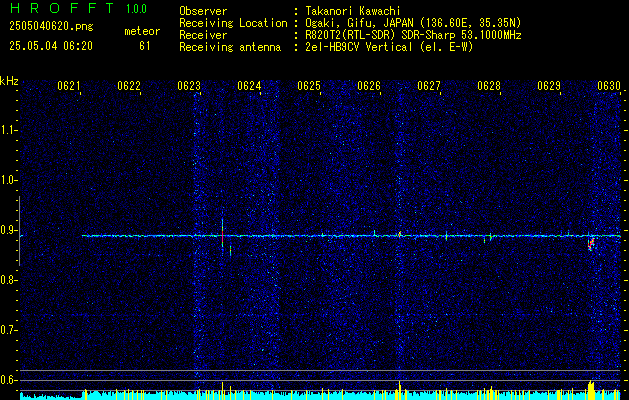Click the HROFFT program title
Screen dimensions: 629x400
click(62, 8)
